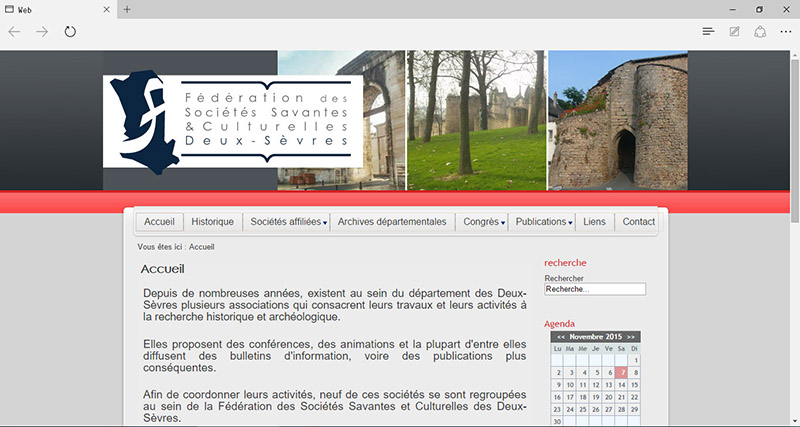Click the Make a Web Note icon
The height and width of the screenshot is (427, 800).
734,32
